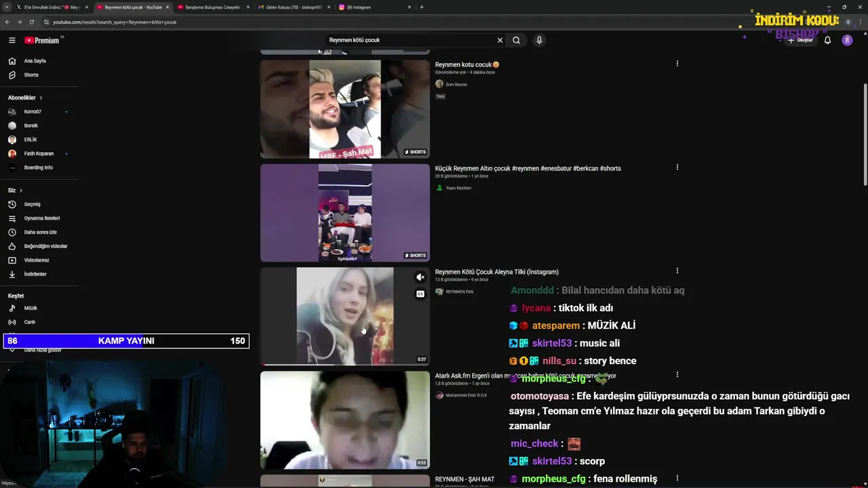Click the YouTube search input field
Image resolution: width=868 pixels, height=488 pixels.
point(409,40)
